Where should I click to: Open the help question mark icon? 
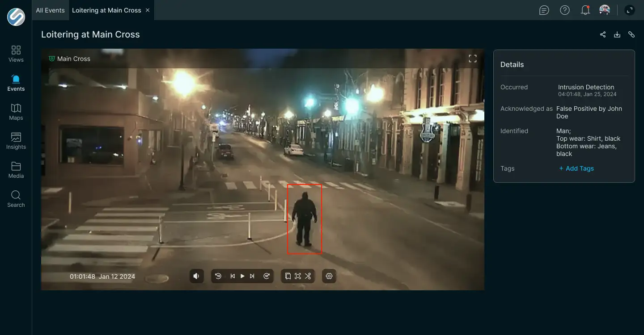(565, 10)
